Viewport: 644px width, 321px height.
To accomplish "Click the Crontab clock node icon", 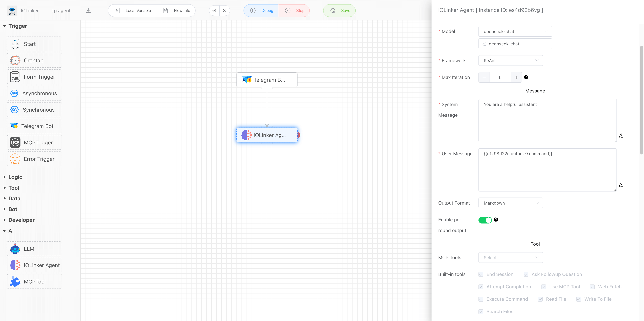I will [15, 60].
